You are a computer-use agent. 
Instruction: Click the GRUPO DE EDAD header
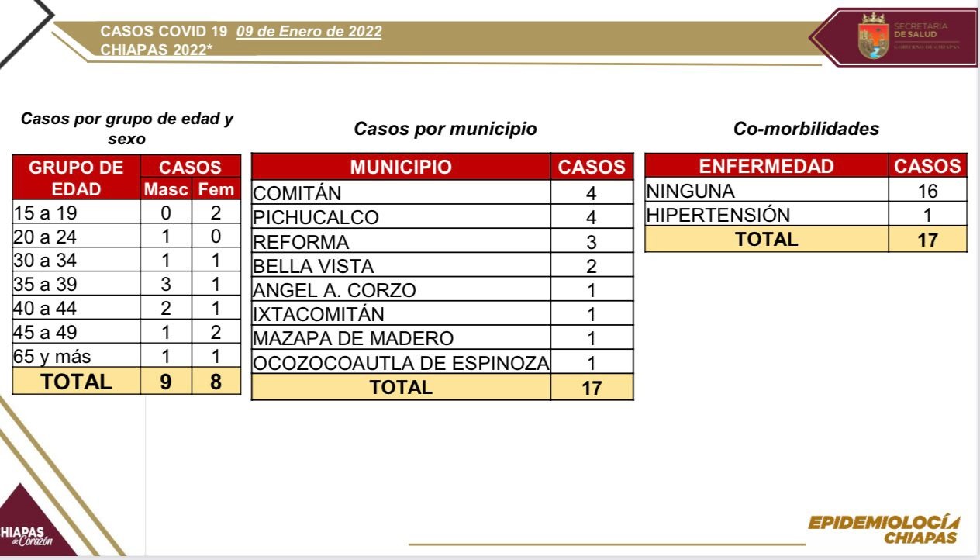point(76,178)
